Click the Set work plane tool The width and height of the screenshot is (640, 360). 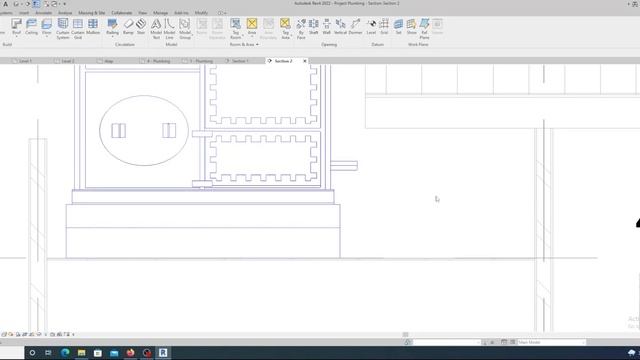[398, 28]
